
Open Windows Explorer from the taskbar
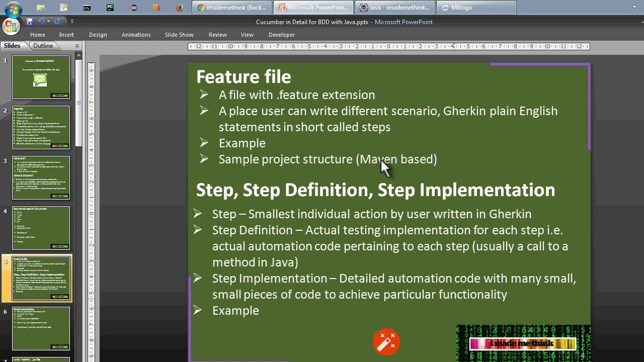click(40, 8)
